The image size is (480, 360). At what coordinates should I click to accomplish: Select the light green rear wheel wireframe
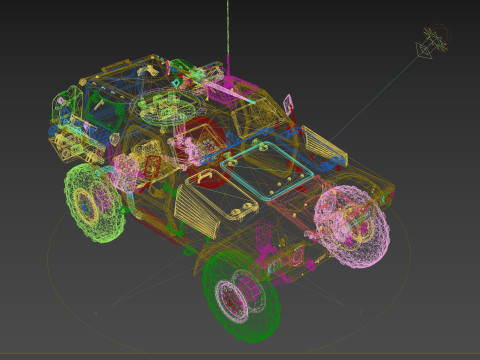(95, 202)
